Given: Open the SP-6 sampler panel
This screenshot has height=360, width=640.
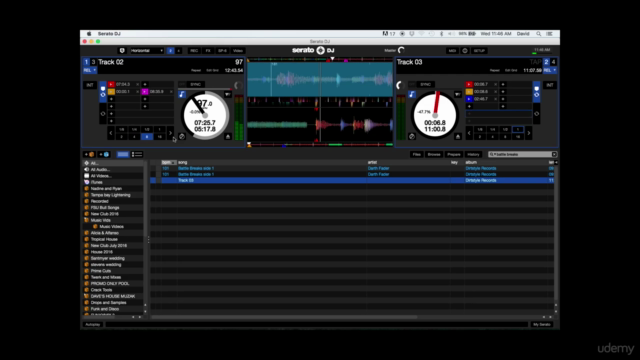Looking at the screenshot, I should click(x=222, y=51).
